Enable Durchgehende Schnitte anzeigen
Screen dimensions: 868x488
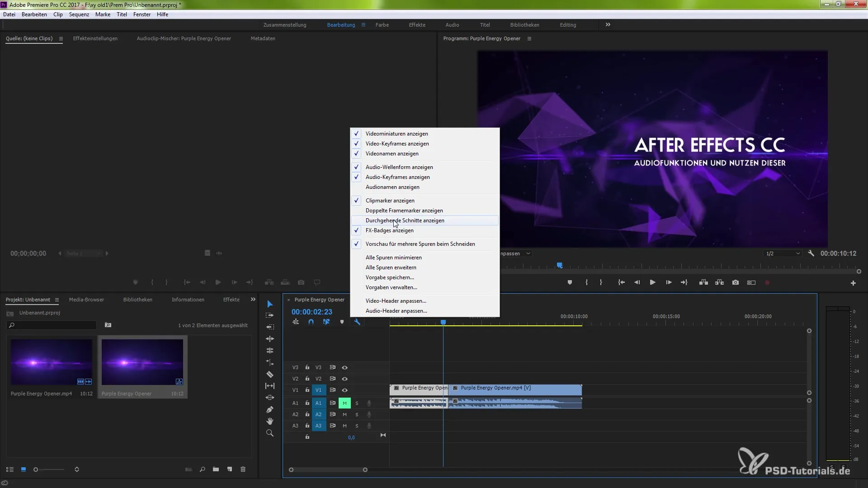[425, 221]
